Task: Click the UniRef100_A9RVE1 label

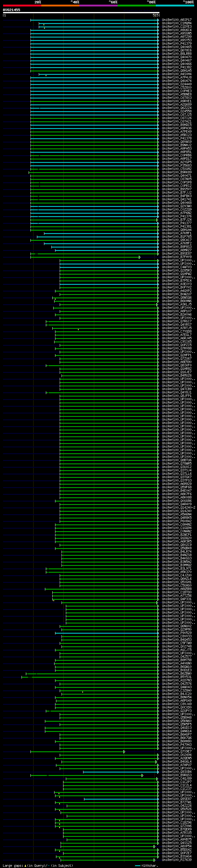Action: 176,101
